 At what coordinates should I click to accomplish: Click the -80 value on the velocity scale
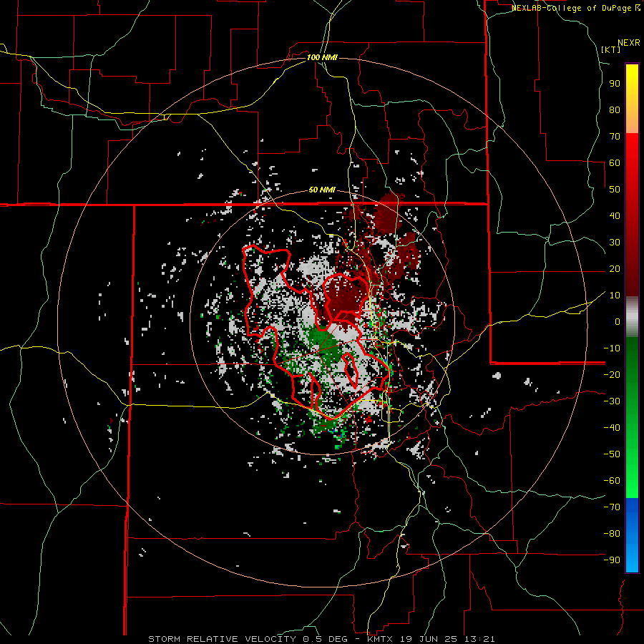612,534
